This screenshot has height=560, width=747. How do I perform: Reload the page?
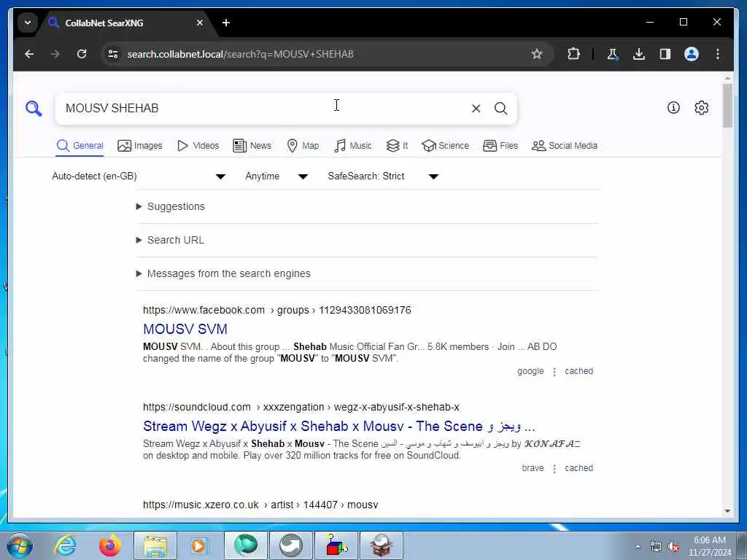point(82,54)
